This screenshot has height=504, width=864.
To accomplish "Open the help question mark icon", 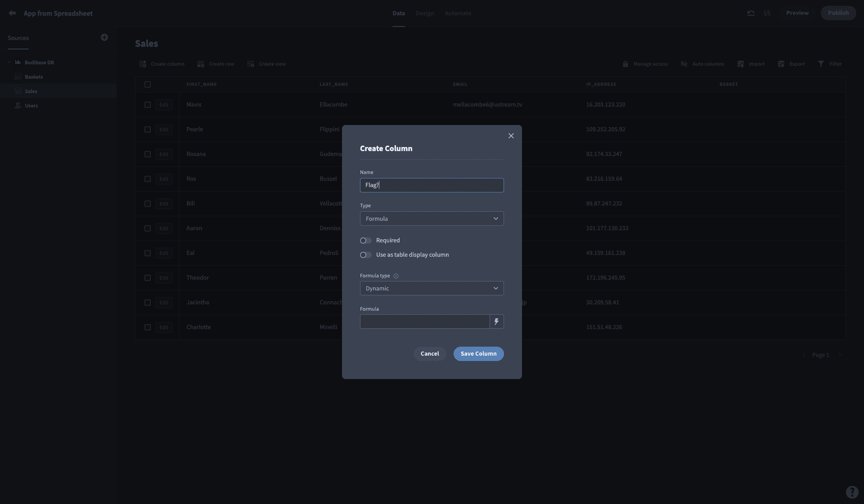I will coord(852,492).
